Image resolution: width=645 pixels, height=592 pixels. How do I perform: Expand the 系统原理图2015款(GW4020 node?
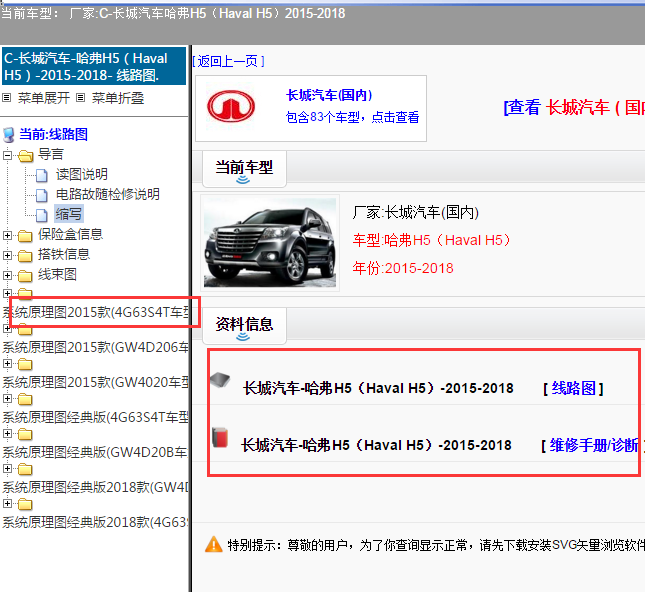(x=7, y=363)
